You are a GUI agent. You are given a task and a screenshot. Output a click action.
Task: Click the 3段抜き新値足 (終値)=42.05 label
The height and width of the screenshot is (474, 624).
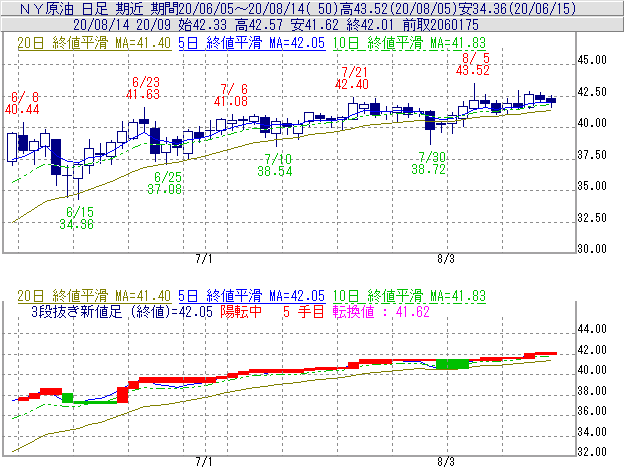122,312
